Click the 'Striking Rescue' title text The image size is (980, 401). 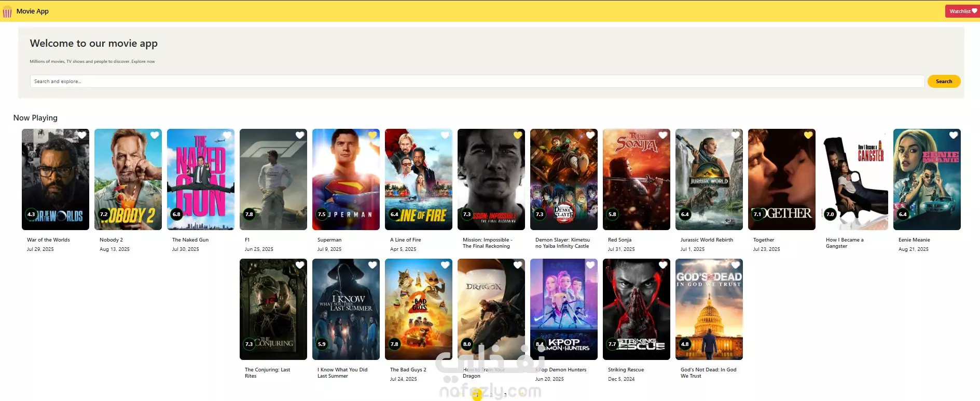(x=626, y=370)
